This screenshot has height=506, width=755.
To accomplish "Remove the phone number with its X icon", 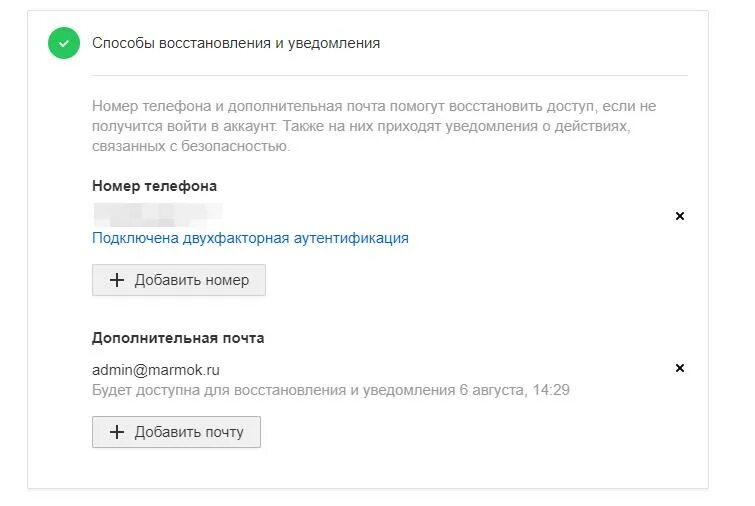I will 679,216.
